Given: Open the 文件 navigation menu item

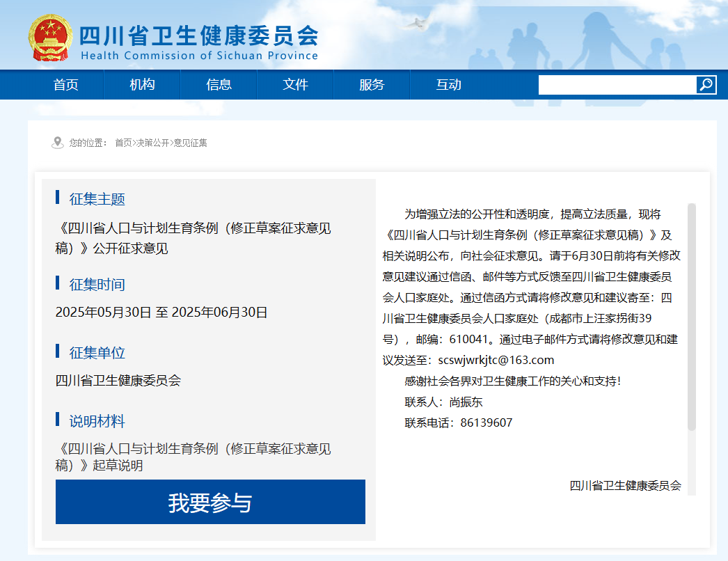Looking at the screenshot, I should [295, 84].
